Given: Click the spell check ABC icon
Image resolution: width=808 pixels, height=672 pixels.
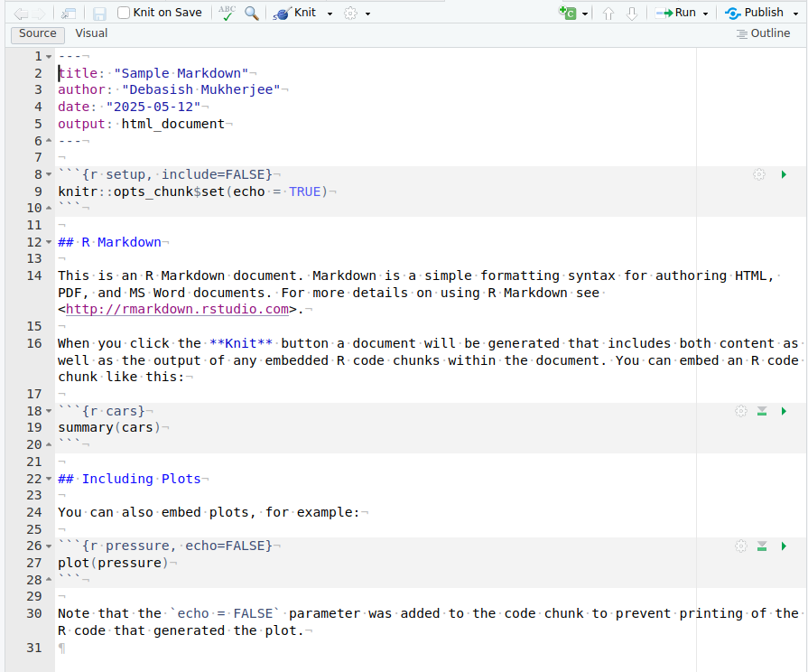Looking at the screenshot, I should [226, 13].
